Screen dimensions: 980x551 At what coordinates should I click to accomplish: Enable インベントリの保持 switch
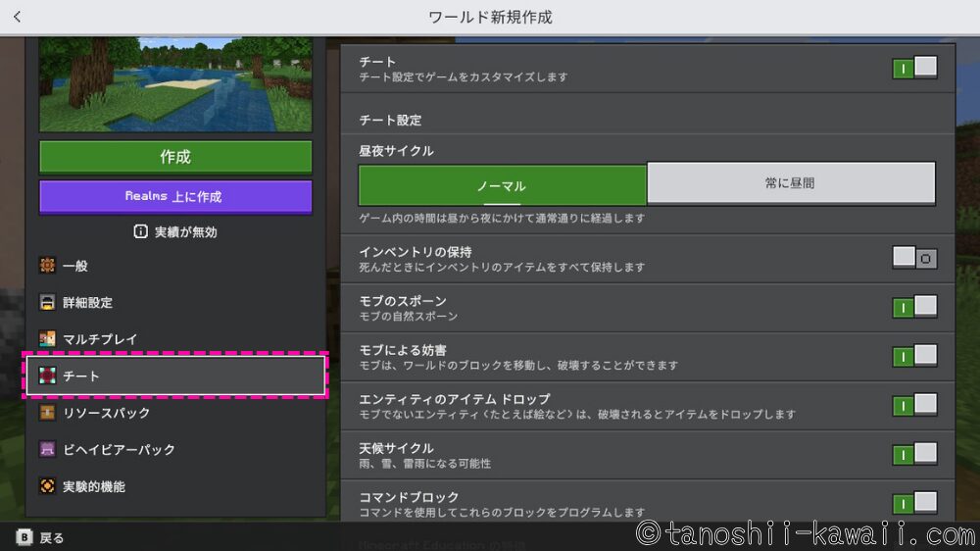[914, 258]
